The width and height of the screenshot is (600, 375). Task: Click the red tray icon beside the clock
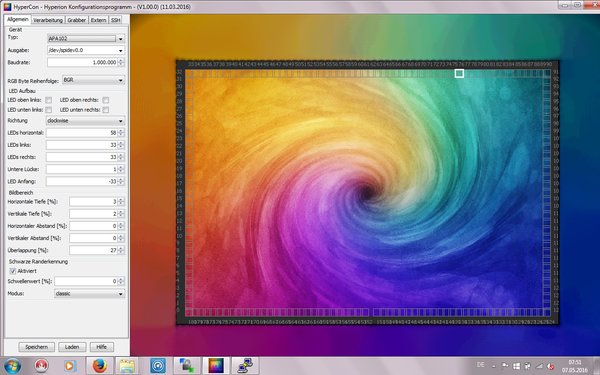click(x=551, y=367)
